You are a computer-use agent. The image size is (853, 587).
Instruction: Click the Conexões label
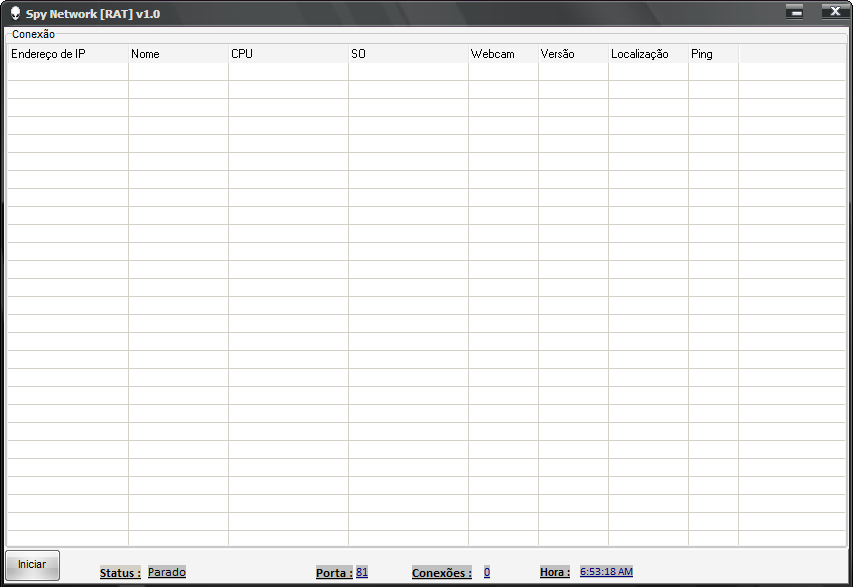coord(441,573)
